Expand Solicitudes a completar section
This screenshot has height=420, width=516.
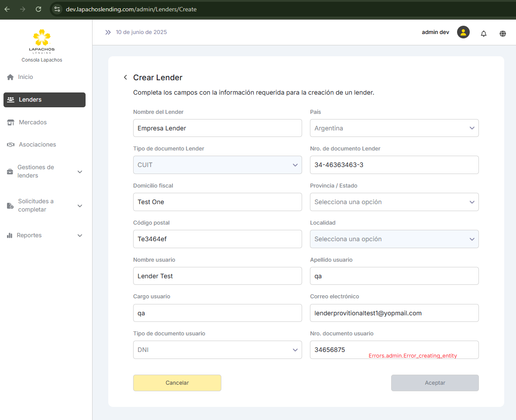45,205
